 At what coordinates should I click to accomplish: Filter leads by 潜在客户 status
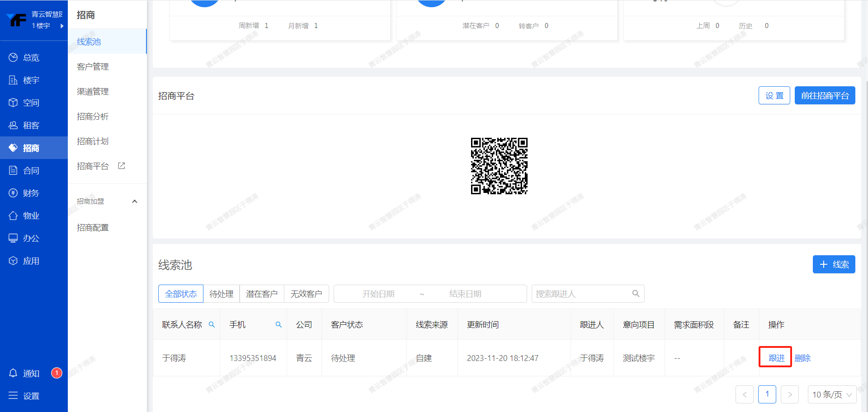click(x=261, y=294)
